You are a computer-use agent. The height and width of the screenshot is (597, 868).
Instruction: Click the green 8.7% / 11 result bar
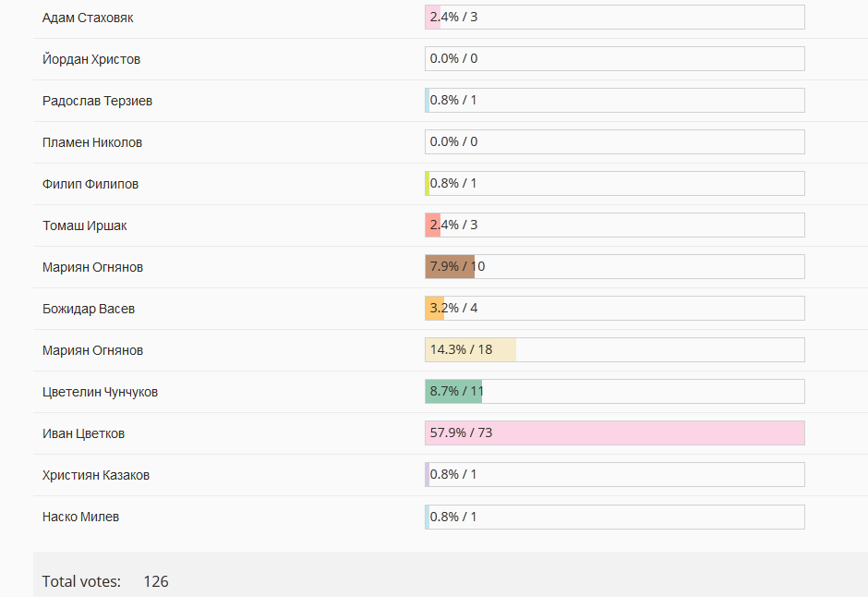(x=453, y=392)
